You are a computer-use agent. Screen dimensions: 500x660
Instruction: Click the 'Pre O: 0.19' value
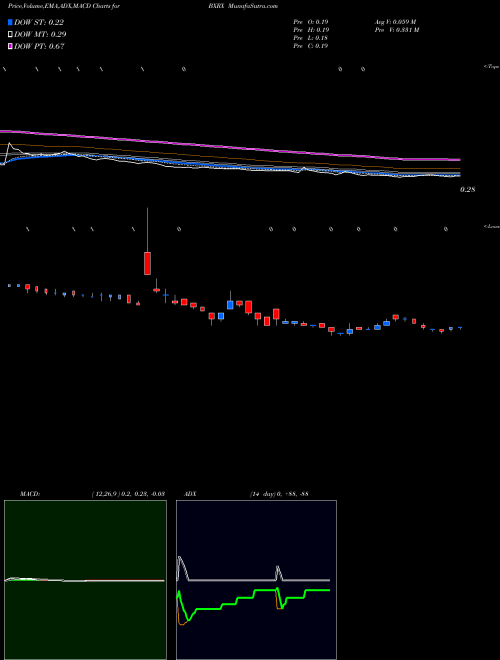pyautogui.click(x=311, y=21)
